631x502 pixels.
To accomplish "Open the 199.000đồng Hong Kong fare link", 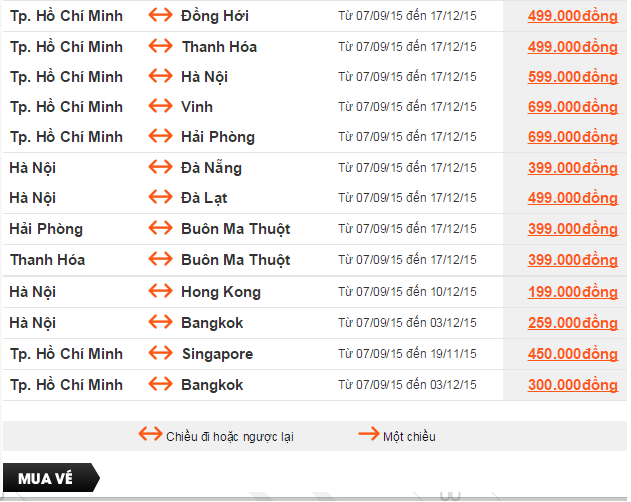I will tap(573, 291).
